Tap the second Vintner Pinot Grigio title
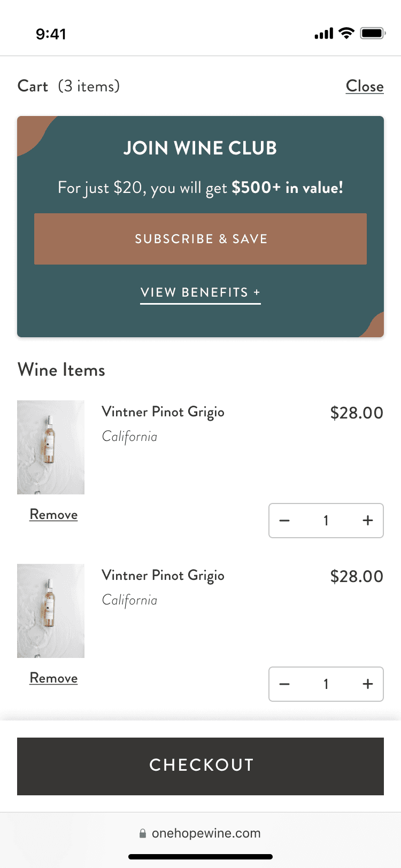 pyautogui.click(x=163, y=576)
